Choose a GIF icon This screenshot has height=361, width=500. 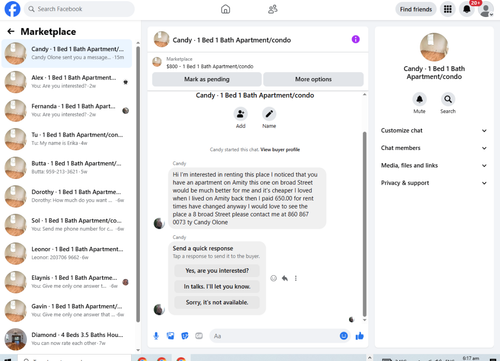[199, 336]
